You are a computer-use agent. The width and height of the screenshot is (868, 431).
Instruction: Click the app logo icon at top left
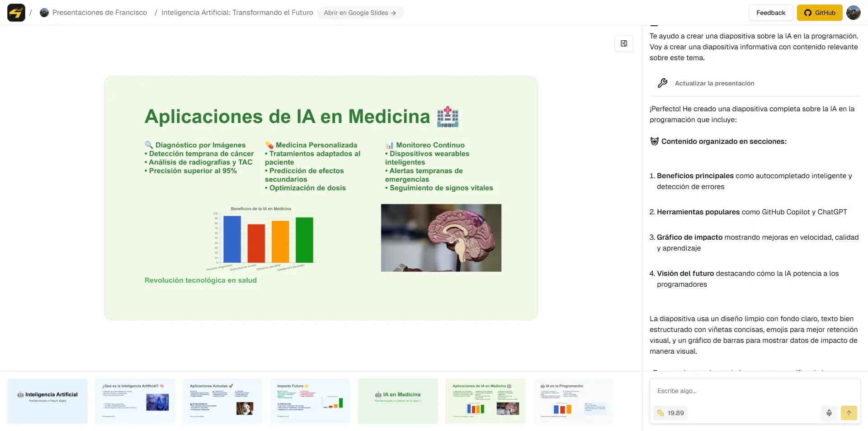point(16,13)
